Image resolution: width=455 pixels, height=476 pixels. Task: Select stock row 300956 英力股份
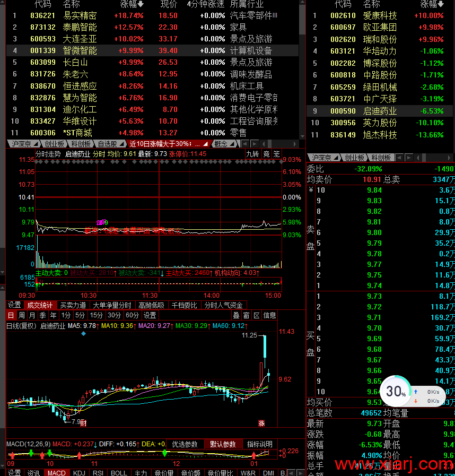(x=379, y=123)
